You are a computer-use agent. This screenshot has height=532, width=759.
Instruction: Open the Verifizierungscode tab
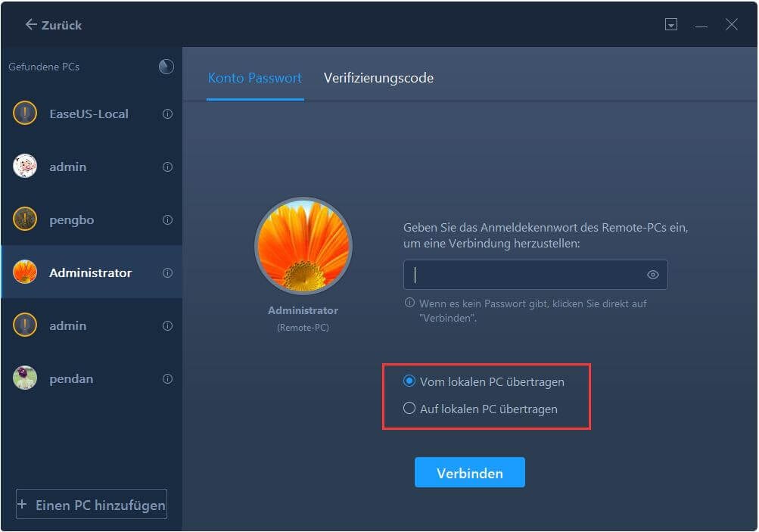pyautogui.click(x=378, y=78)
